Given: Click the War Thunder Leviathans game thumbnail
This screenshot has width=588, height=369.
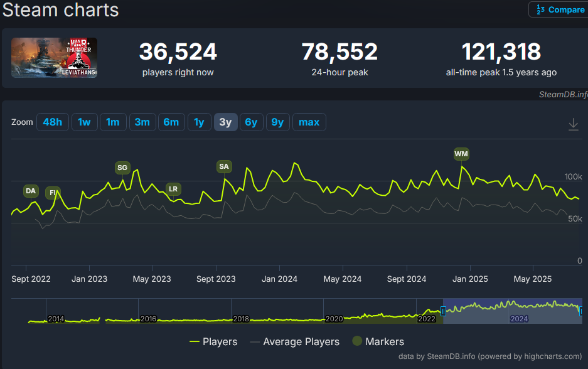Looking at the screenshot, I should [x=55, y=58].
